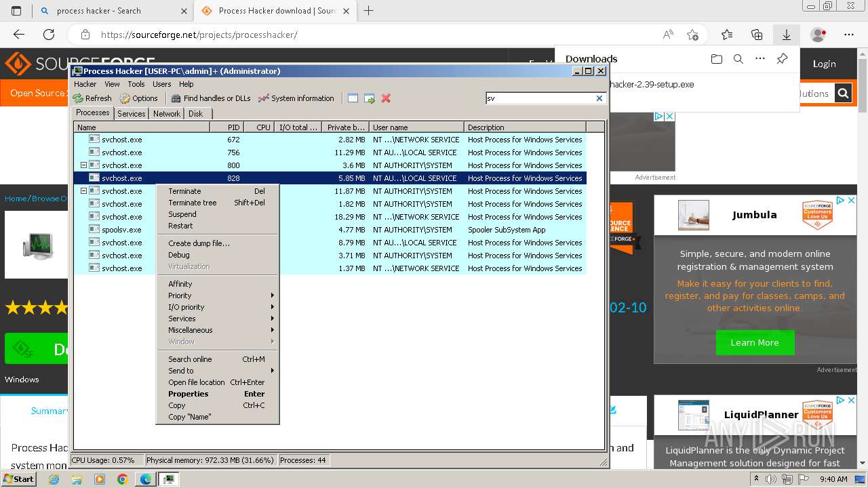Select the spoolsv.exe process row
This screenshot has height=488, width=868.
(x=330, y=230)
